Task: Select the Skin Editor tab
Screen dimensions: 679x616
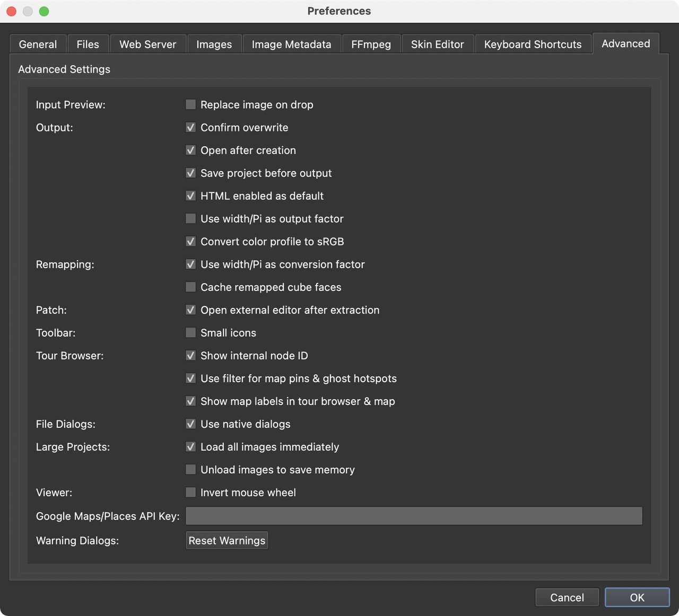Action: tap(438, 45)
